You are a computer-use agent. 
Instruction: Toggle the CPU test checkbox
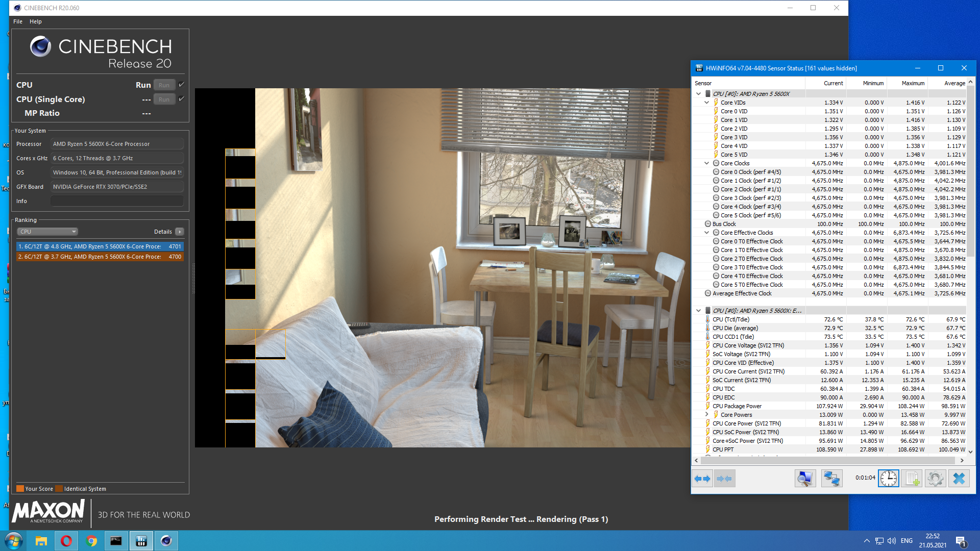click(x=181, y=85)
